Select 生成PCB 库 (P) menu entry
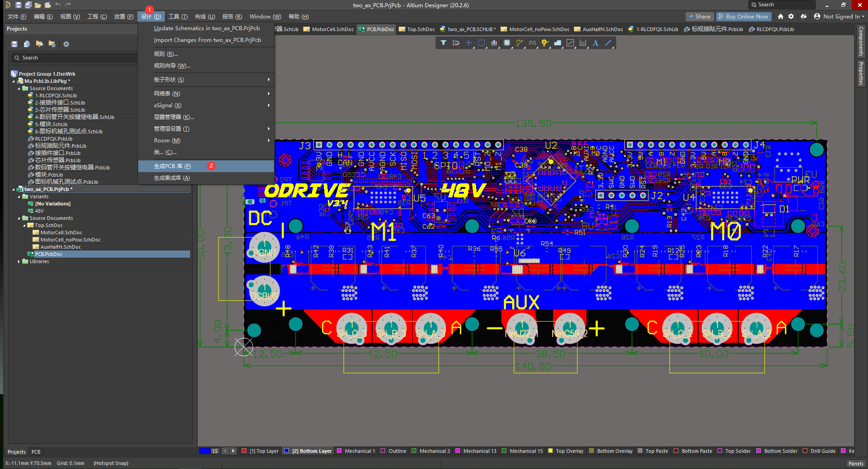Image resolution: width=868 pixels, height=469 pixels. 206,166
